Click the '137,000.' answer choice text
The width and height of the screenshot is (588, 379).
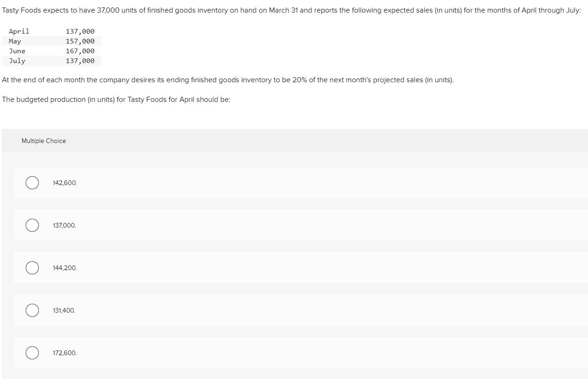[x=65, y=225]
